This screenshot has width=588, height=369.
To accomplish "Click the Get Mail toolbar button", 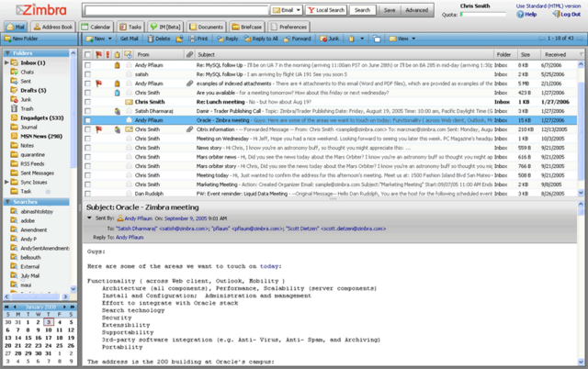I will 129,39.
